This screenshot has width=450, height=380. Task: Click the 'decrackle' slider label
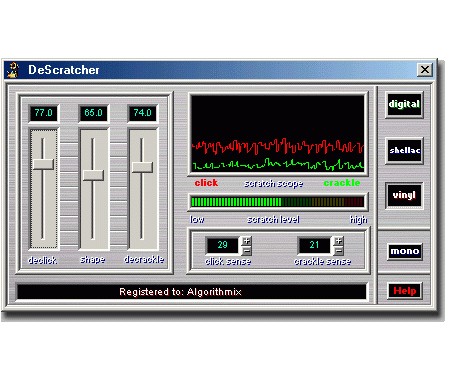coord(144,259)
